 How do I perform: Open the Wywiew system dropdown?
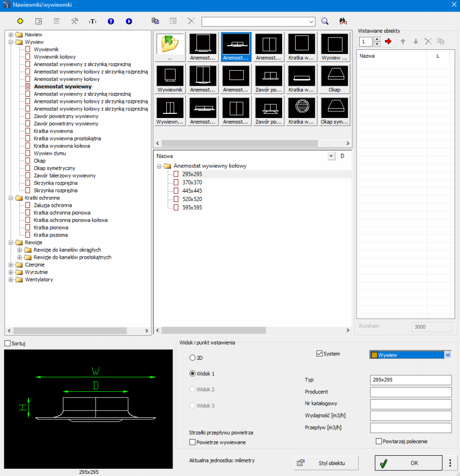coord(447,355)
